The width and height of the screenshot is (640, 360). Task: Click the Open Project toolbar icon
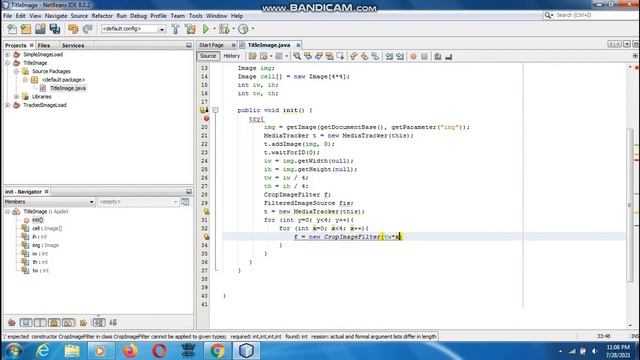coord(40,29)
